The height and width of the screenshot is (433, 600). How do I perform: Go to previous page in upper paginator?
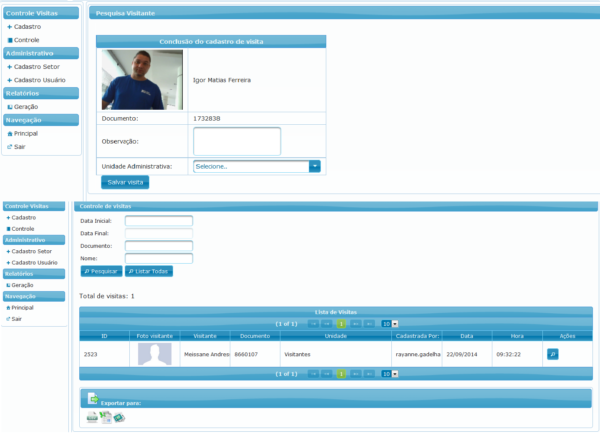point(327,324)
